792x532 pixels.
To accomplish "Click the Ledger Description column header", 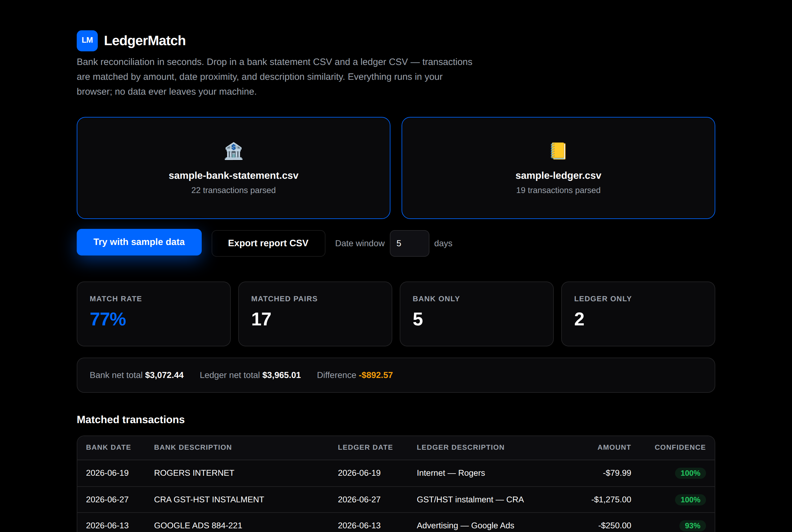I will point(460,447).
